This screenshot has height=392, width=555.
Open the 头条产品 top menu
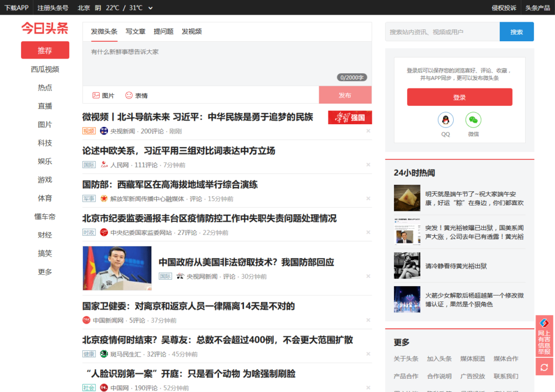click(x=537, y=8)
